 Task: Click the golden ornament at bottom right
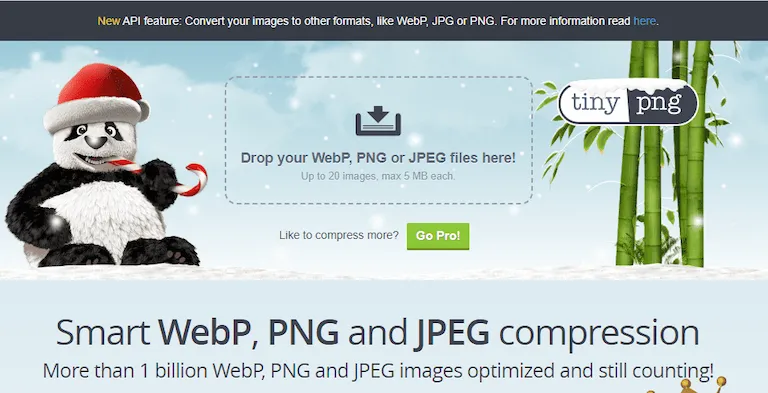pos(686,385)
